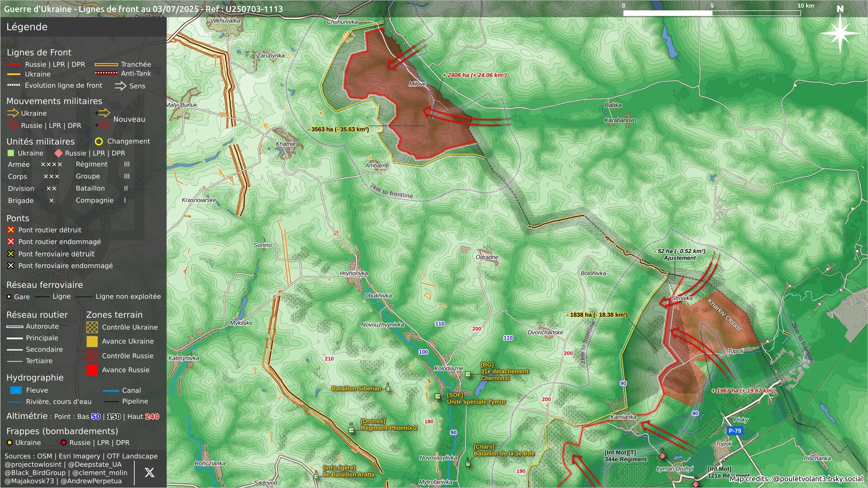Select the 8e Bataillon Aratta unit marker
The height and width of the screenshot is (488, 868).
tap(316, 476)
